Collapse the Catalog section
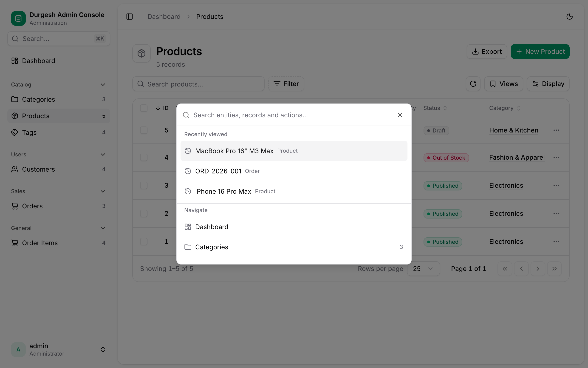This screenshot has width=588, height=368. (x=103, y=85)
